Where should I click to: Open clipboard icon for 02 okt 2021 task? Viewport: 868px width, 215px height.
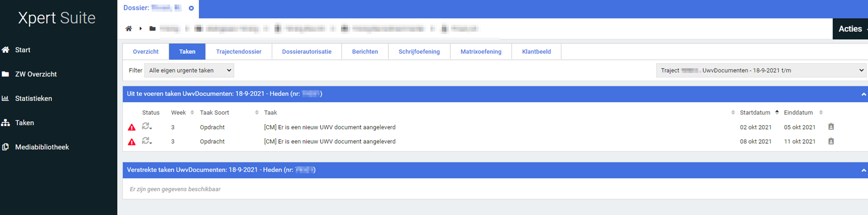click(x=831, y=127)
